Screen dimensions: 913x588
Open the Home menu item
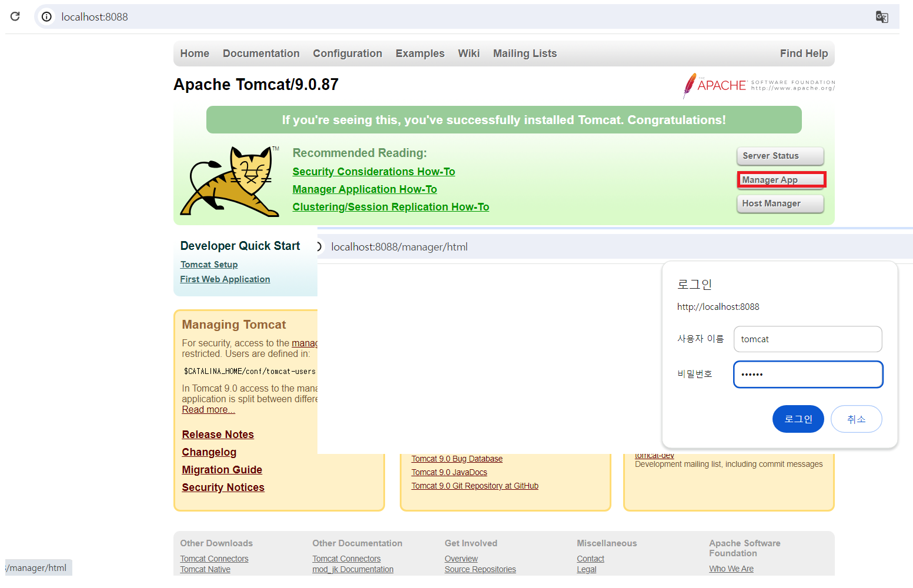click(195, 54)
